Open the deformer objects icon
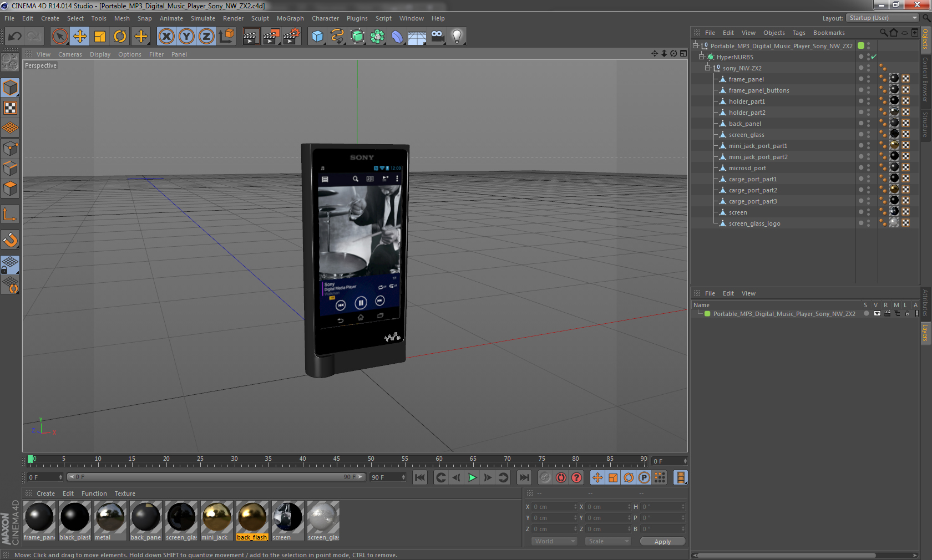This screenshot has width=932, height=560. click(x=397, y=37)
